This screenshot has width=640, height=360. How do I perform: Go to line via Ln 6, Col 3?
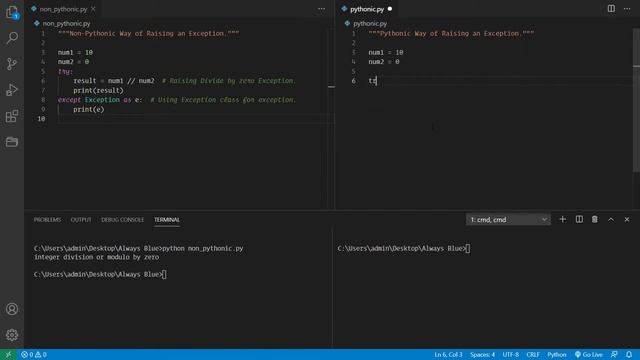click(x=448, y=354)
